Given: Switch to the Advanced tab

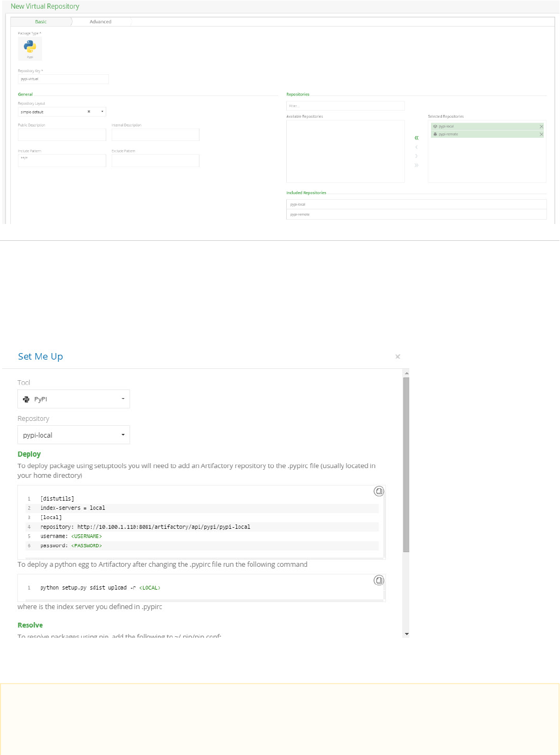Looking at the screenshot, I should [101, 22].
